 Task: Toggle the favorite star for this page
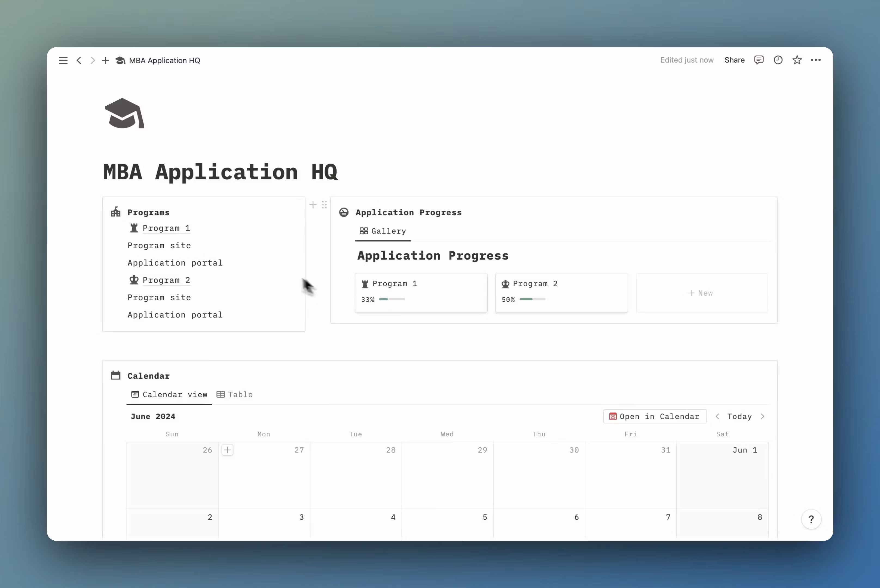(797, 60)
